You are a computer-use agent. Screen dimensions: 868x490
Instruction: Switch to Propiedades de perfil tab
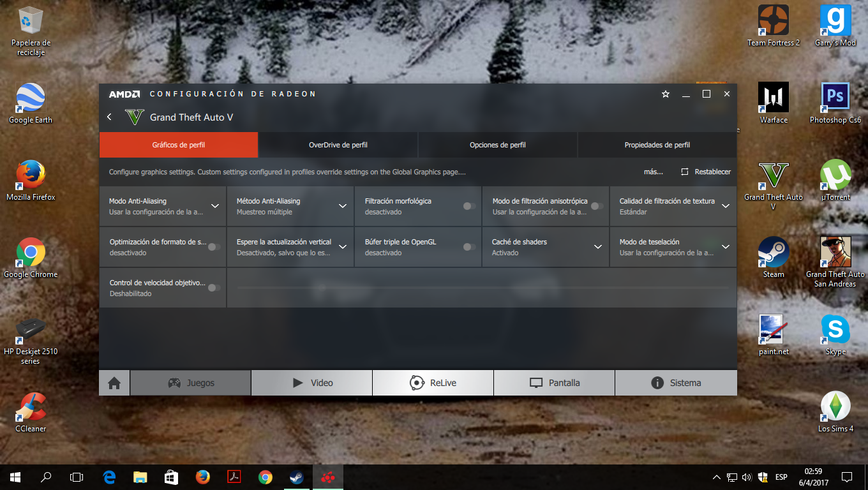coord(657,145)
